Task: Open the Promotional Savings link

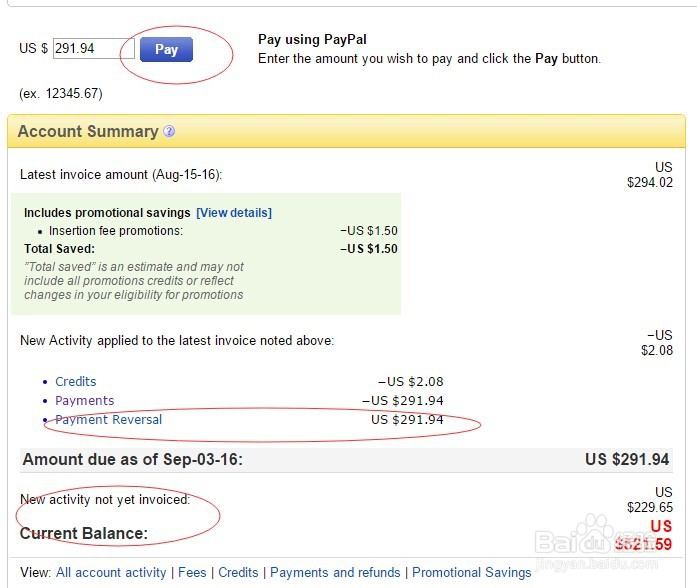Action: [x=472, y=573]
